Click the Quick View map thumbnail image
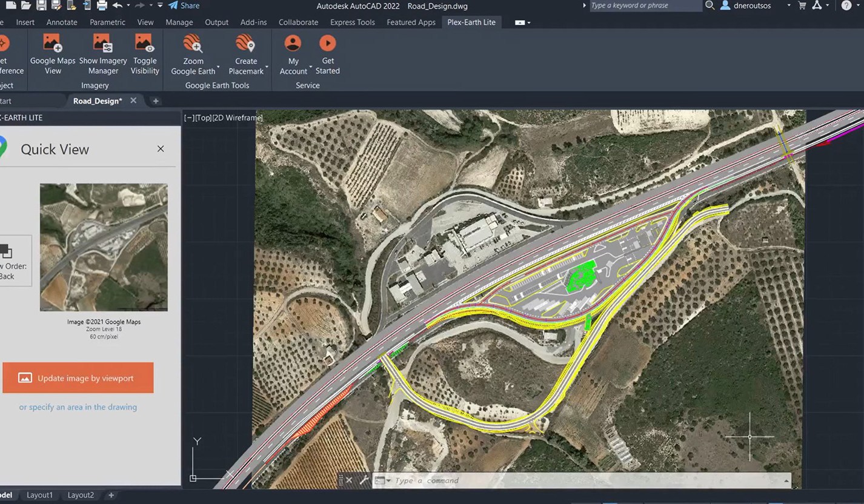Screen dimensions: 864x504 click(104, 247)
